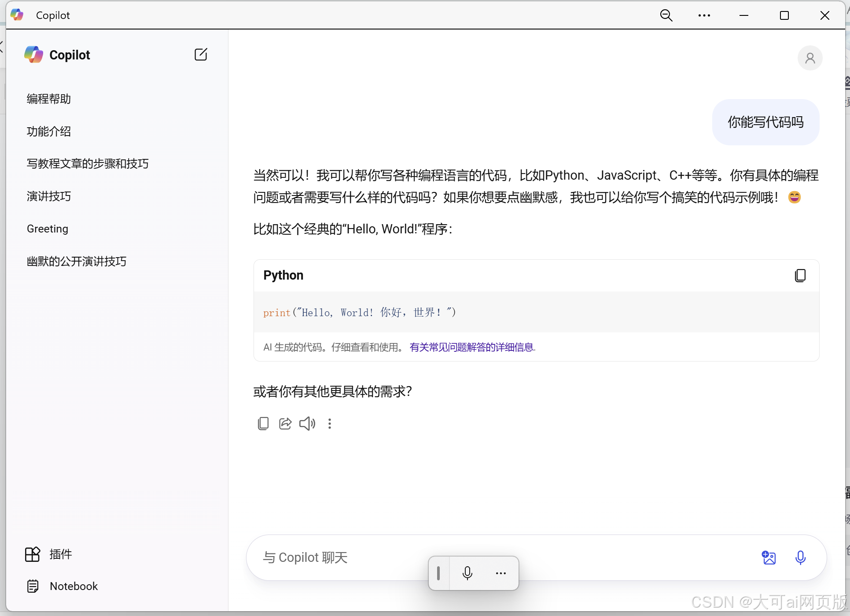Open Notebook from the sidebar
Image resolution: width=850 pixels, height=616 pixels.
click(x=62, y=586)
